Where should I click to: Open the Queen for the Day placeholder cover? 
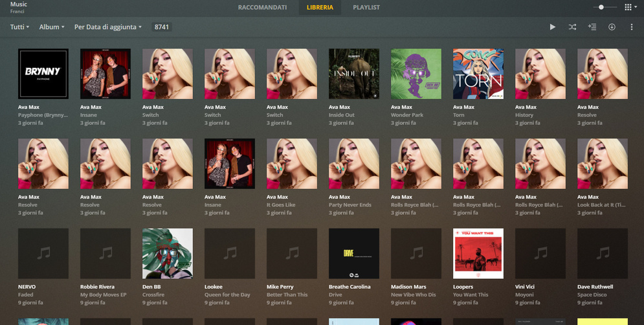(x=230, y=254)
